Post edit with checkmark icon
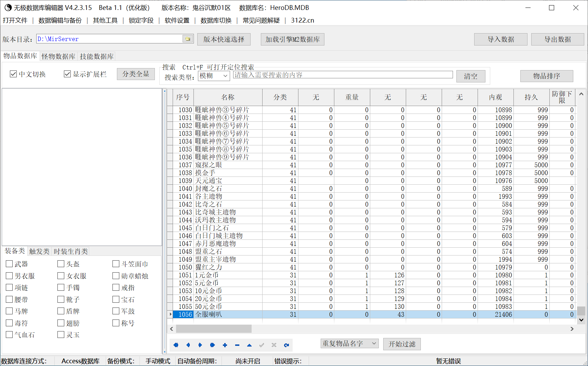The height and width of the screenshot is (366, 588). pos(262,345)
